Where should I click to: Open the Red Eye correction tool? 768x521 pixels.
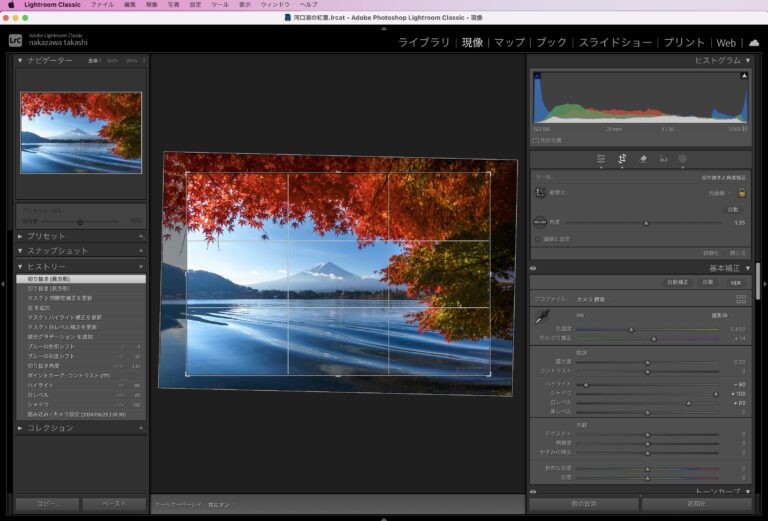[x=663, y=158]
